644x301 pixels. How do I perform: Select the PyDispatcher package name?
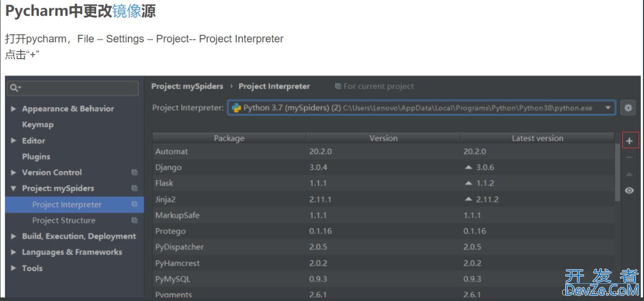click(179, 247)
